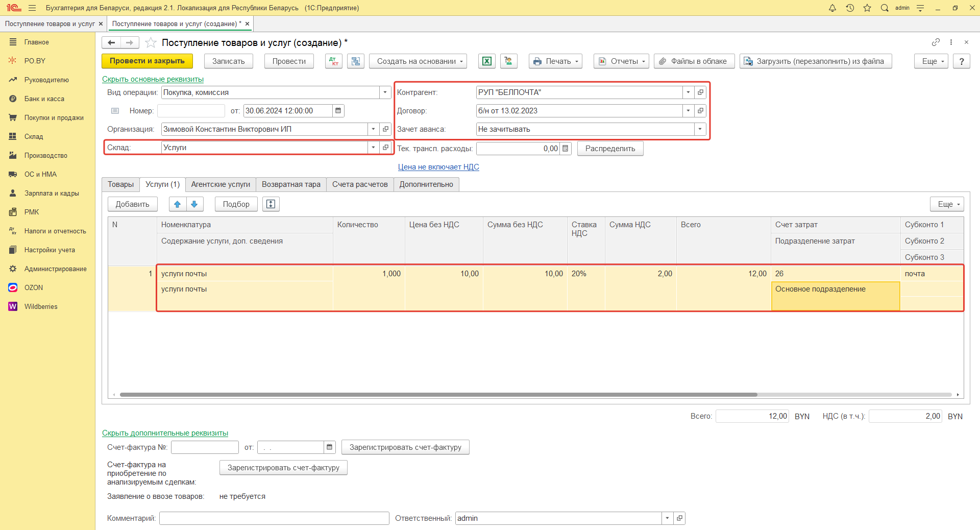Click the Счет-фактура № input field
This screenshot has height=530, width=980.
(205, 447)
